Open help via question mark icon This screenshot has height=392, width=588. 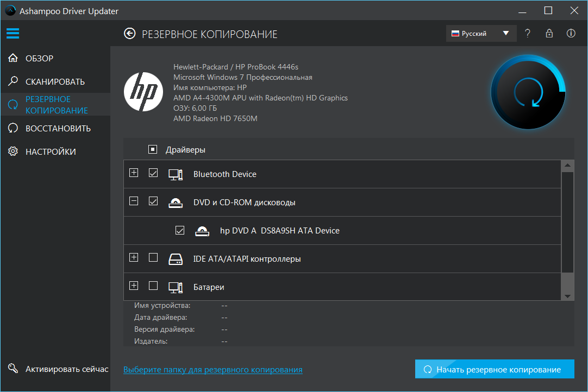527,34
